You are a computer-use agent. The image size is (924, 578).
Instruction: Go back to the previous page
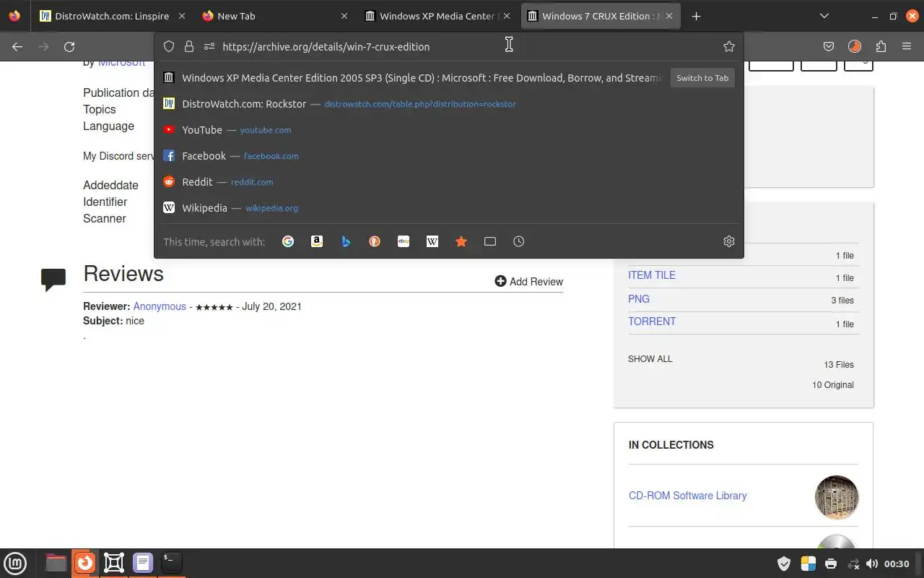[x=17, y=46]
